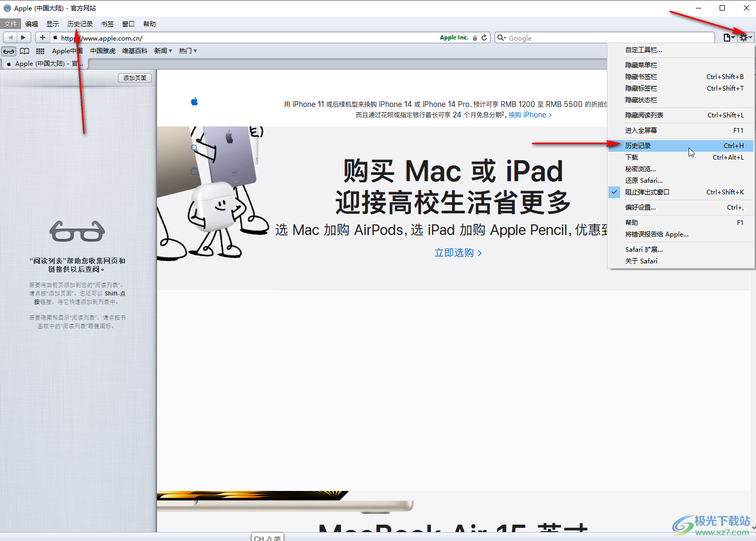Click the Back navigation arrow
This screenshot has height=541, width=756.
coord(10,37)
